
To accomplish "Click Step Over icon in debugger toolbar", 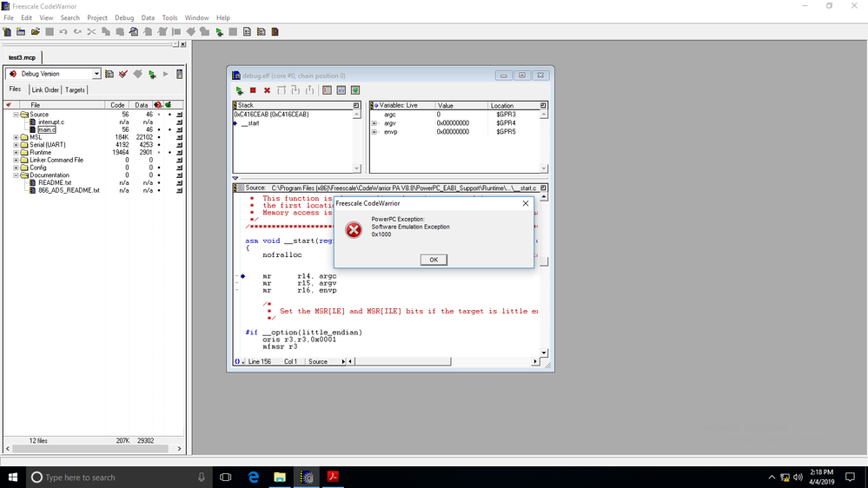I will (282, 90).
